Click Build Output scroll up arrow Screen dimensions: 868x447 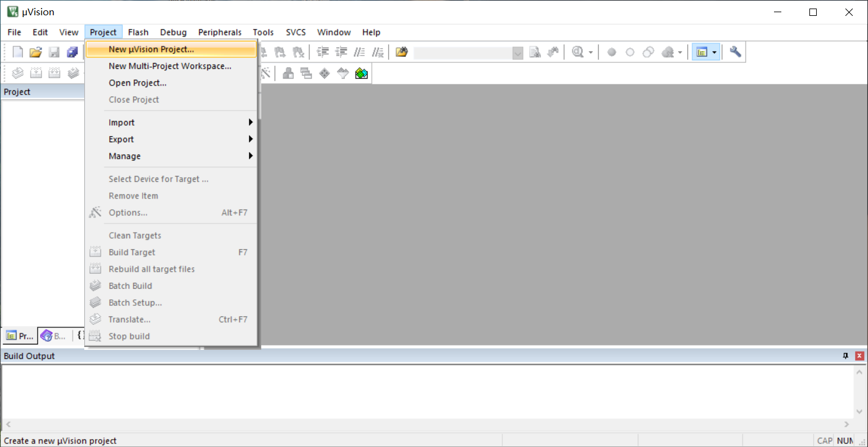pos(859,372)
